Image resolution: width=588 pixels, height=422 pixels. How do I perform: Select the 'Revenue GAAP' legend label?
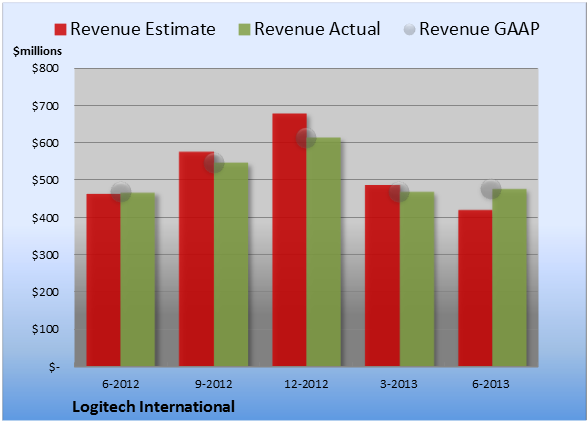[479, 29]
